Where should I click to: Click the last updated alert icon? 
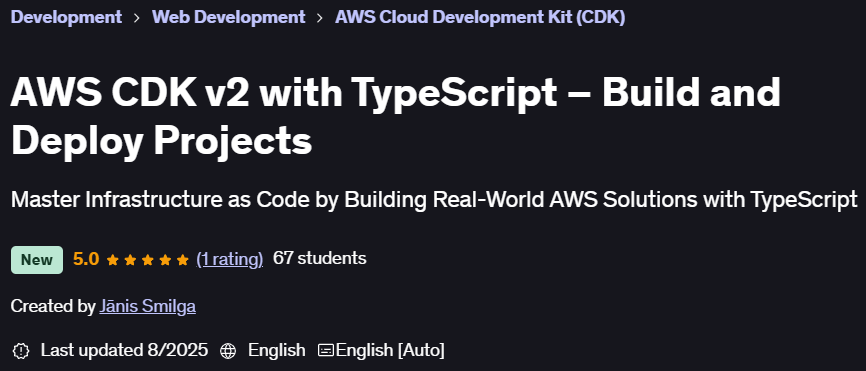[21, 351]
